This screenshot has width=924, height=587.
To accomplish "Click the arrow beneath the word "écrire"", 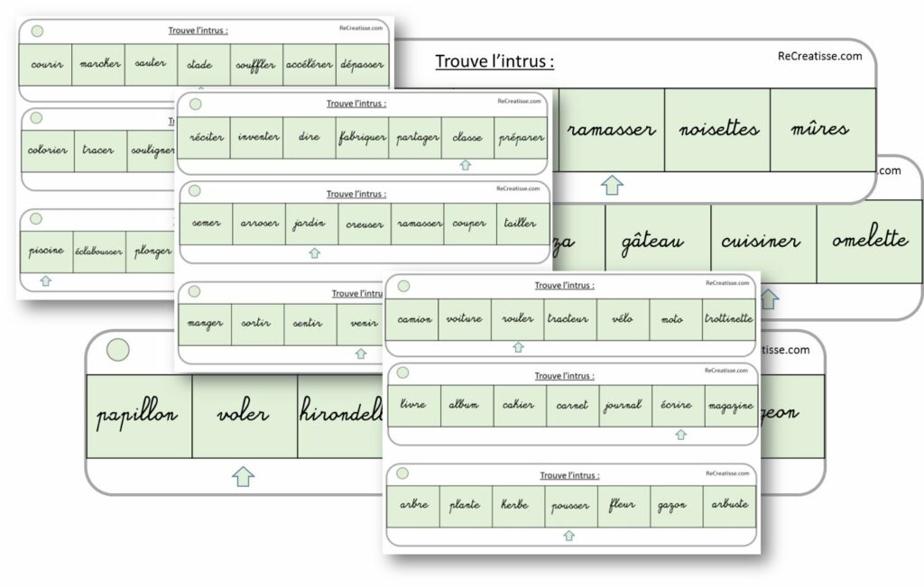I will point(680,435).
